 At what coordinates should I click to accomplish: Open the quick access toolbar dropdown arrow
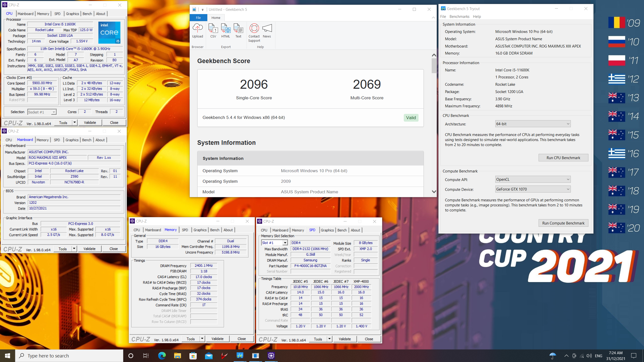pos(203,10)
